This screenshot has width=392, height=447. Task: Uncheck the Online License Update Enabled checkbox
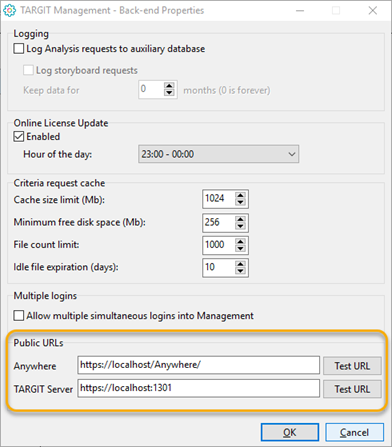pyautogui.click(x=19, y=137)
